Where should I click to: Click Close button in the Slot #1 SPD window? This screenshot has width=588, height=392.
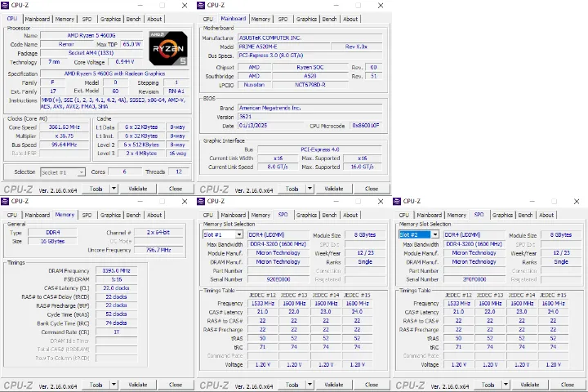[371, 385]
